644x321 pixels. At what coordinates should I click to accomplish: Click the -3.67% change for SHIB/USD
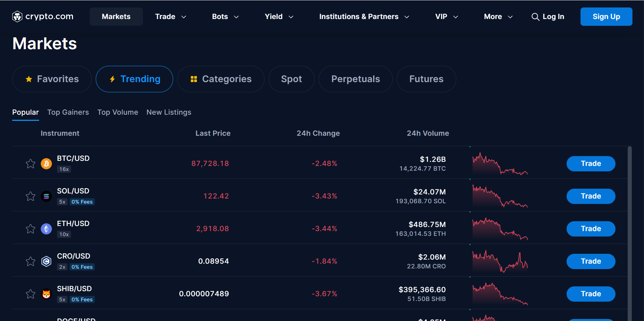(325, 294)
